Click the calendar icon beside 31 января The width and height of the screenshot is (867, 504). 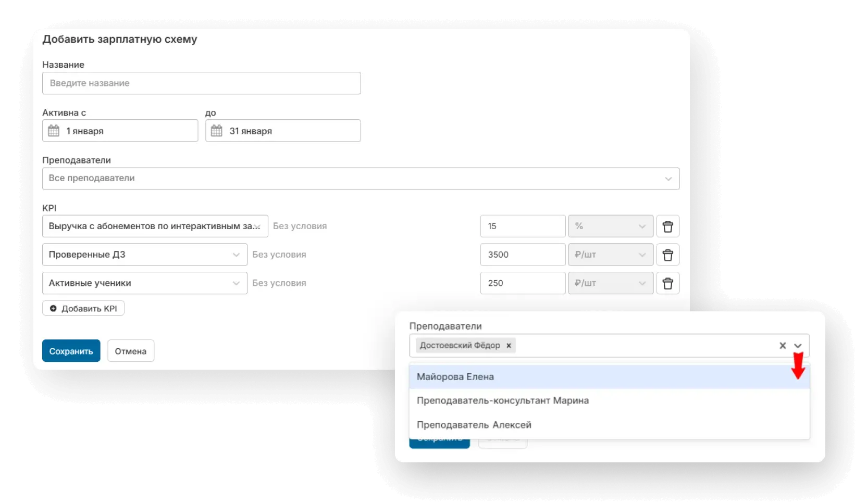click(x=217, y=131)
